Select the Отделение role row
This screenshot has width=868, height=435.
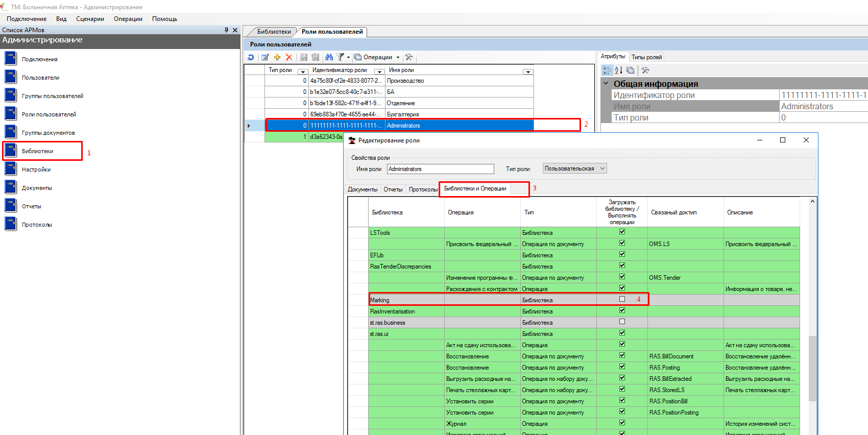[x=399, y=103]
